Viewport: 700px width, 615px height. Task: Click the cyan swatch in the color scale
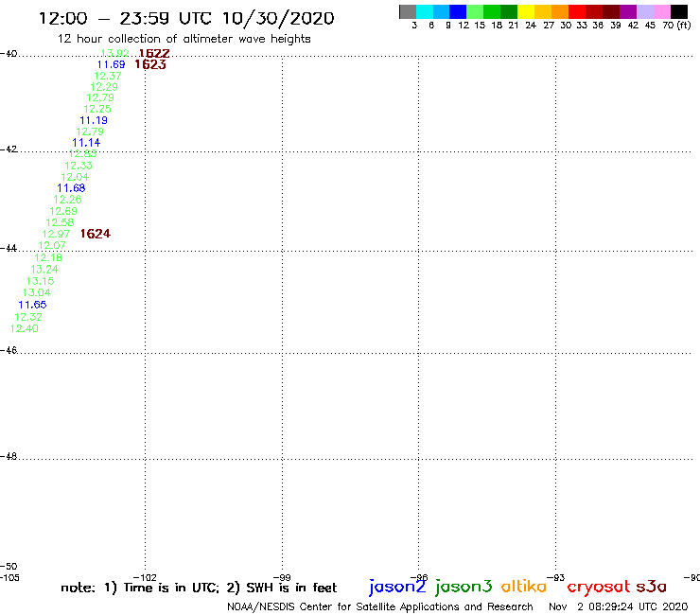425,11
